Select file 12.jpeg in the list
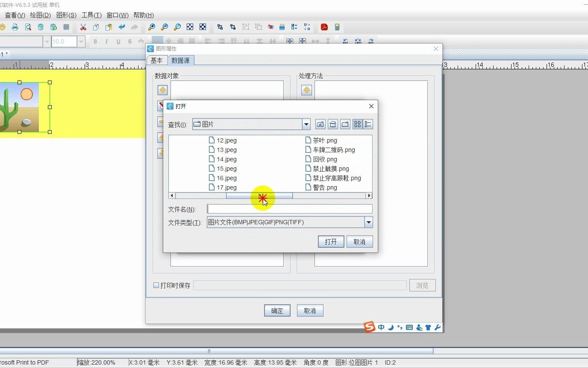 click(223, 140)
